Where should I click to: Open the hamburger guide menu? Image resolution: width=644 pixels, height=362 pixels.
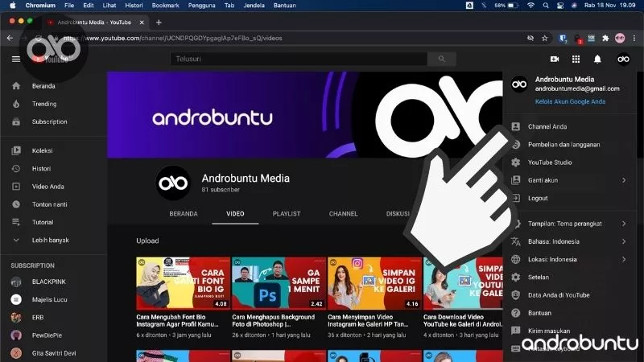[x=16, y=59]
